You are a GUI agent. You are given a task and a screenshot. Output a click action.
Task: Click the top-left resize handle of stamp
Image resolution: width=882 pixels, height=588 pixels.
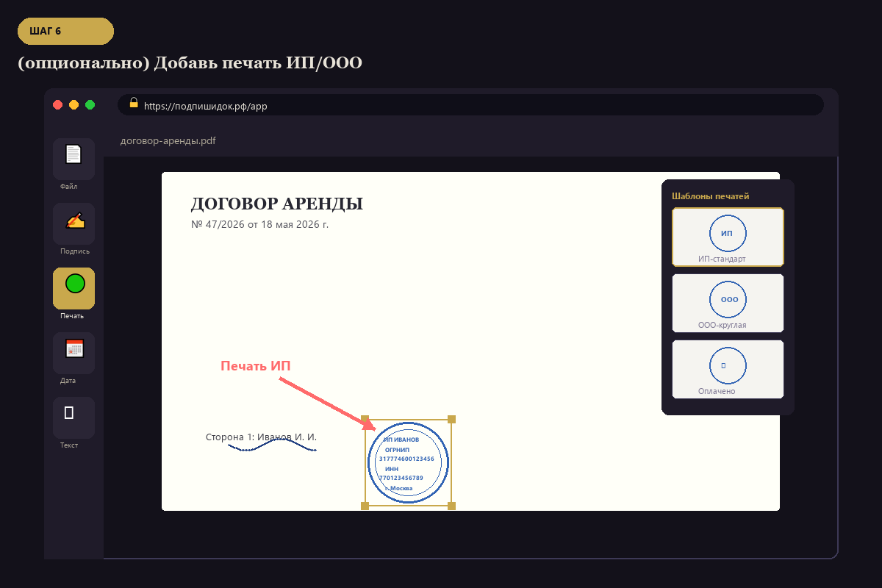pyautogui.click(x=365, y=419)
